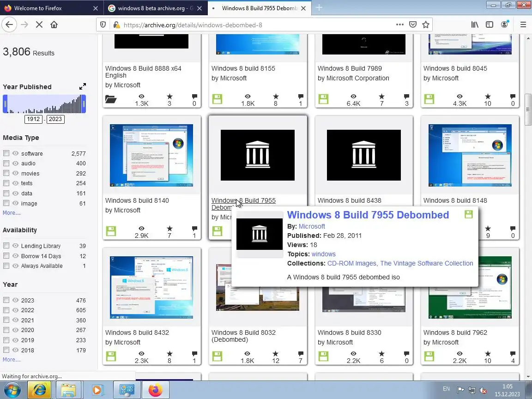Open Firefox hamburger application menu
This screenshot has height=399, width=532.
(x=523, y=24)
